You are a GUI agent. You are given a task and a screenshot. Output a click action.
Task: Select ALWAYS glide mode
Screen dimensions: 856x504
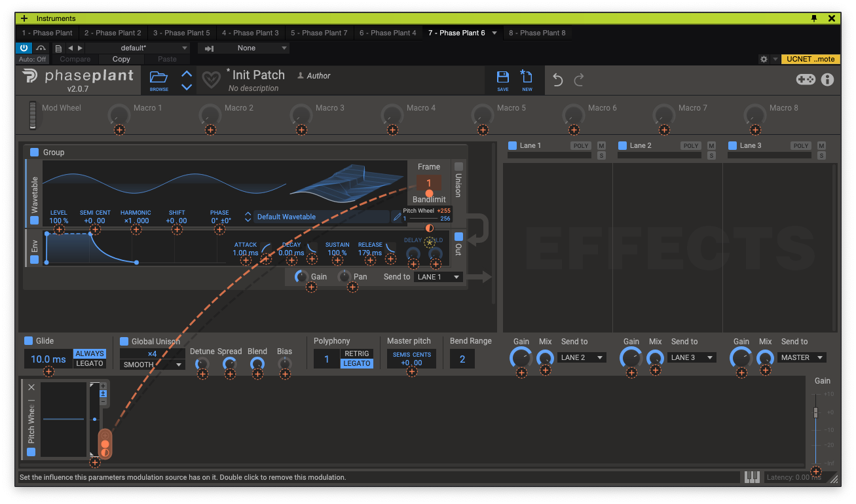click(89, 353)
